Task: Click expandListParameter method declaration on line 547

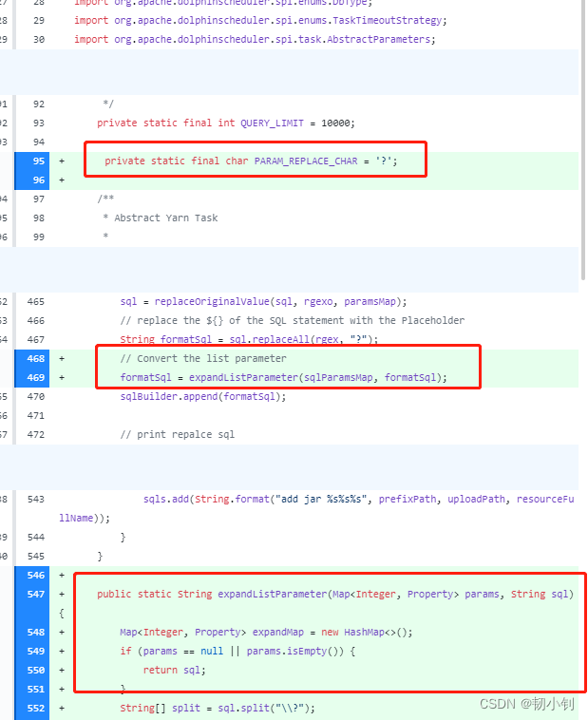Action: tap(335, 595)
